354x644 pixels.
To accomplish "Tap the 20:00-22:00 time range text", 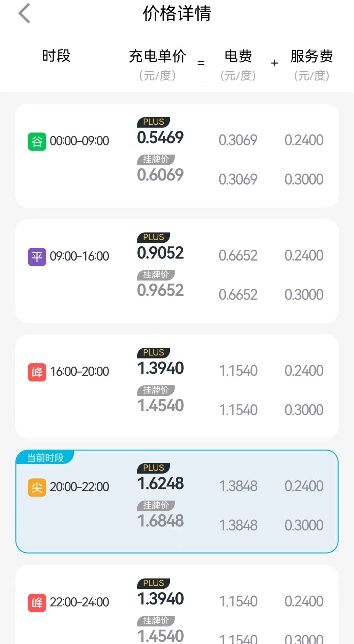I will tap(79, 487).
